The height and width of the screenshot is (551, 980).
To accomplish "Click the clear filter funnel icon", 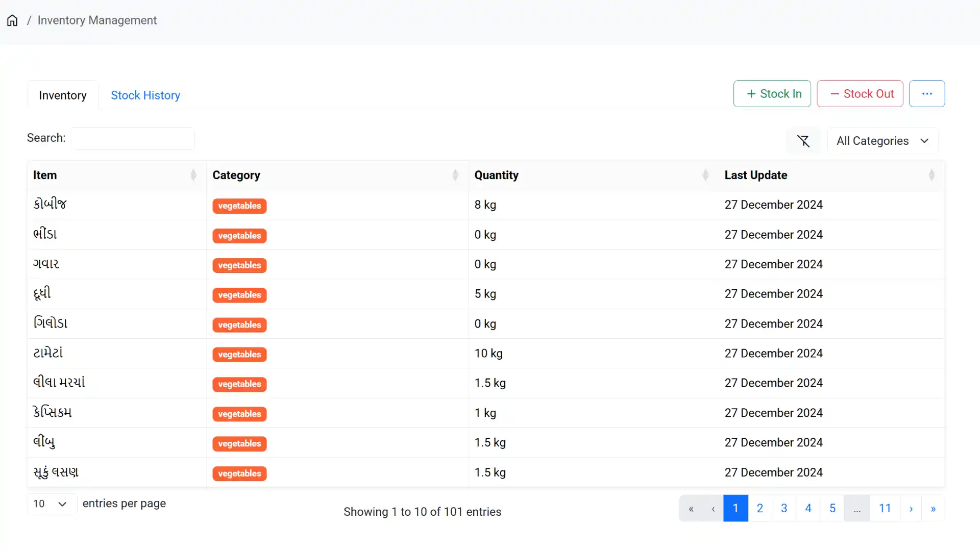I will click(x=803, y=141).
